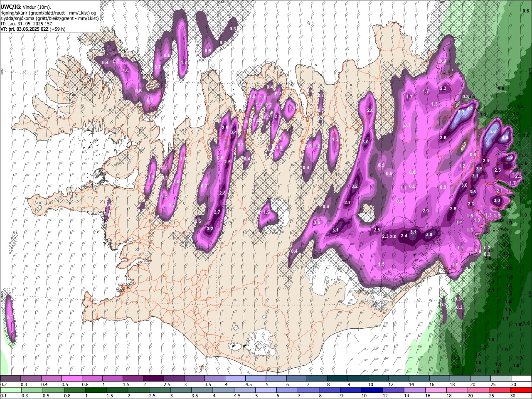
Task: Click the deep blue rain swatch between 10 and 12
Action: [x=372, y=390]
